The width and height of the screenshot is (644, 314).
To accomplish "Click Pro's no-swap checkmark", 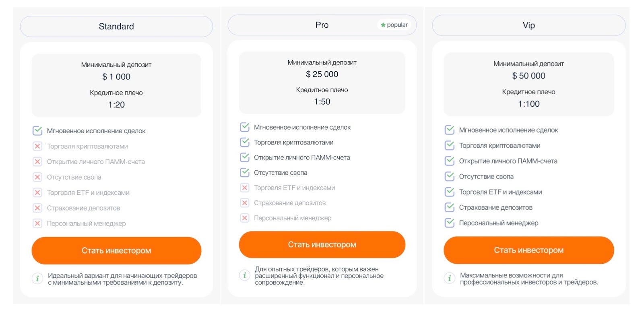I will click(x=244, y=173).
